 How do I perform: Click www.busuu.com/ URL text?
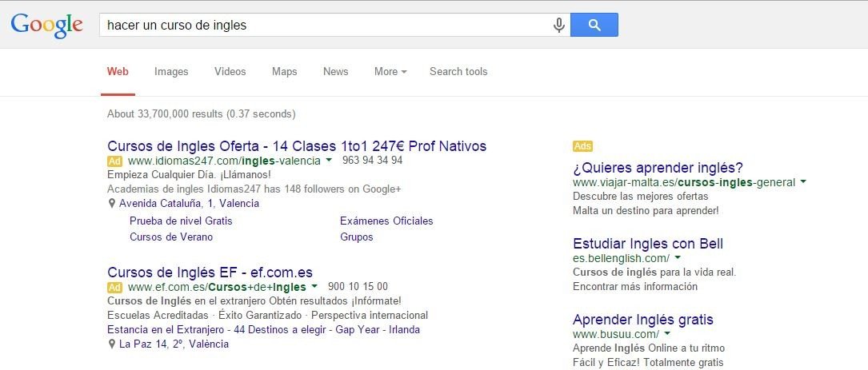tap(616, 334)
